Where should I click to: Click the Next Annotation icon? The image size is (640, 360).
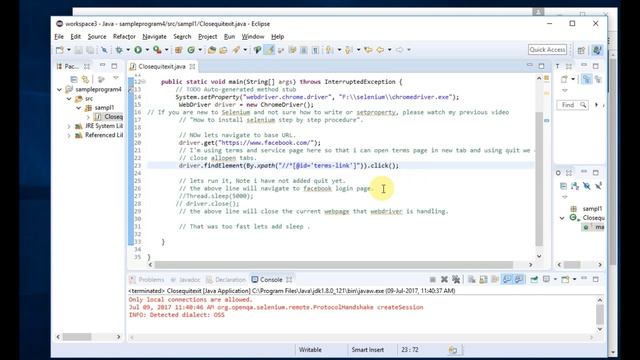tap(329, 50)
